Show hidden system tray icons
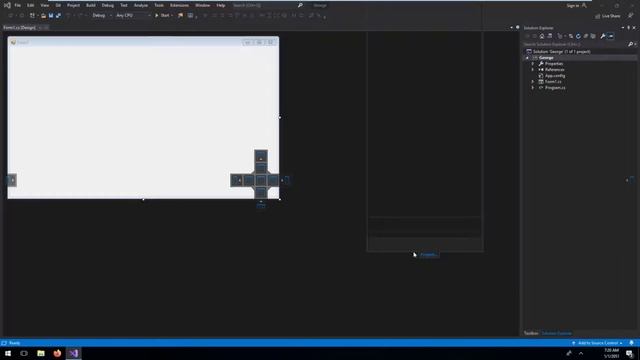The image size is (640, 360). tap(581, 353)
